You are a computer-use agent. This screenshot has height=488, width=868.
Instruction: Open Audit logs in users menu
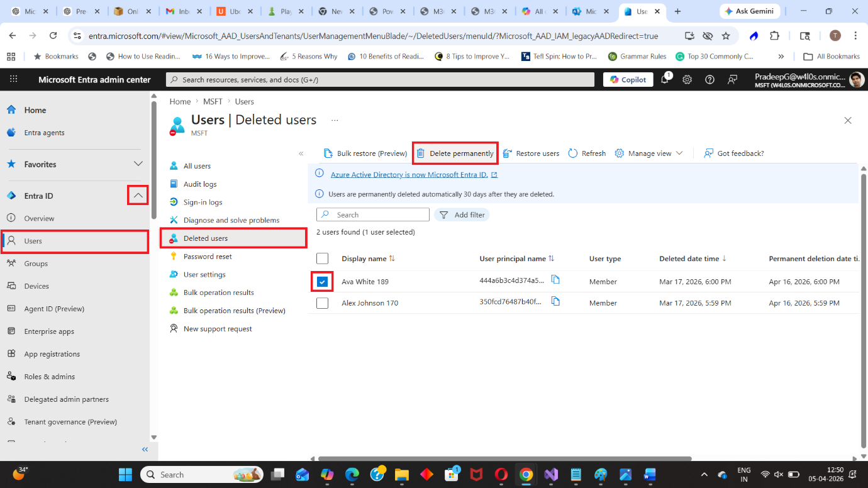pyautogui.click(x=199, y=184)
